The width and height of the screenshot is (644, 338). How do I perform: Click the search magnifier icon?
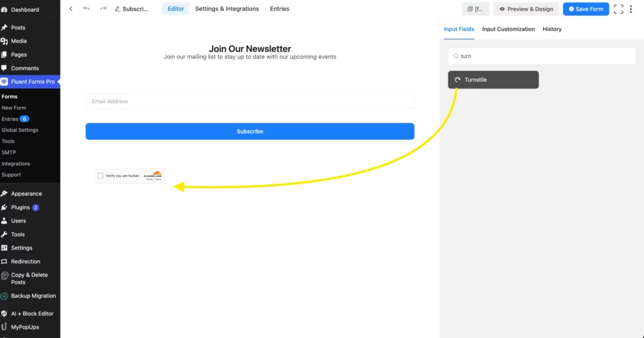coord(456,56)
